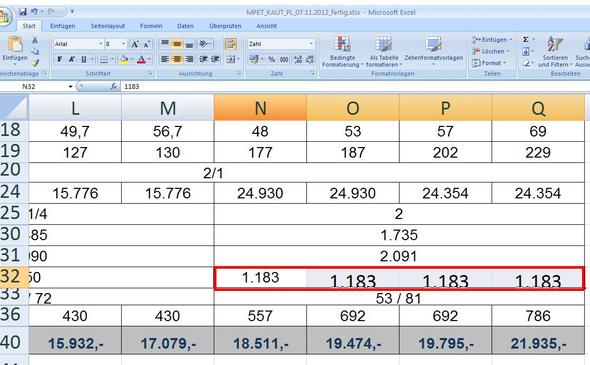Viewport: 590px width, 365px height.
Task: Open the Seitenlayout ribbon tab
Action: pos(108,26)
